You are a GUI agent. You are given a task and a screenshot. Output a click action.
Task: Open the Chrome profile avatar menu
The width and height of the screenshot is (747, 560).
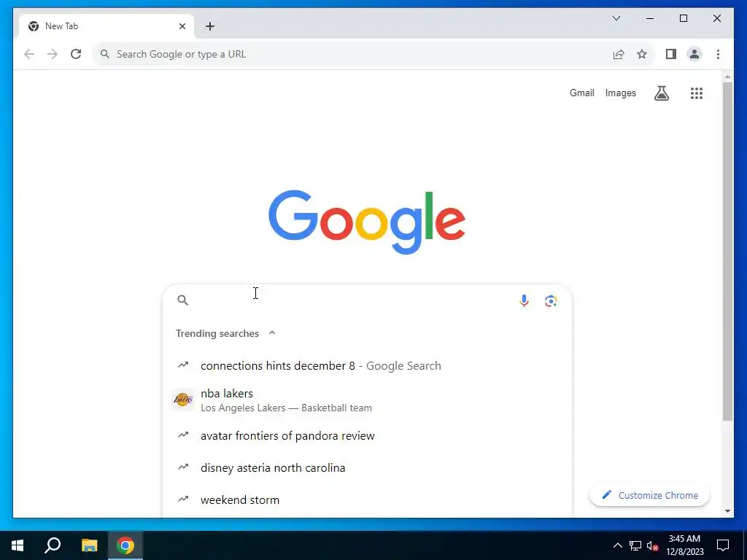[x=694, y=54]
